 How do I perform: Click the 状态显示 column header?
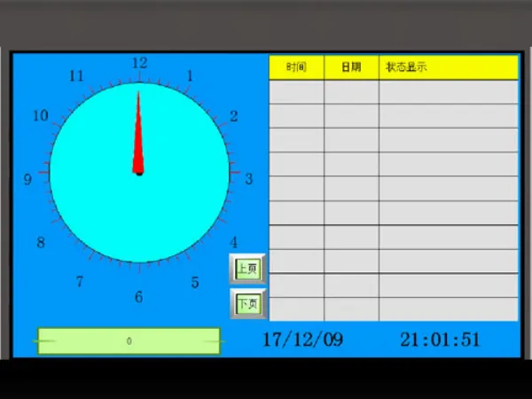click(x=448, y=67)
